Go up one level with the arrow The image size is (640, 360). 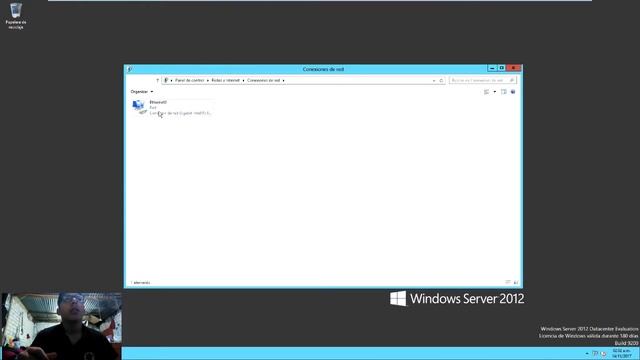(158, 80)
